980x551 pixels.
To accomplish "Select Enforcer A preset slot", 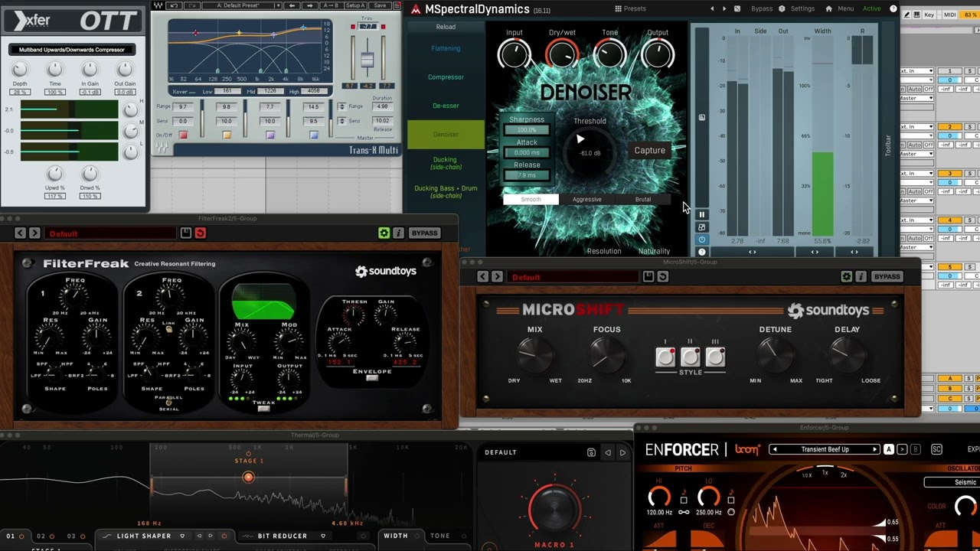I will click(x=889, y=449).
